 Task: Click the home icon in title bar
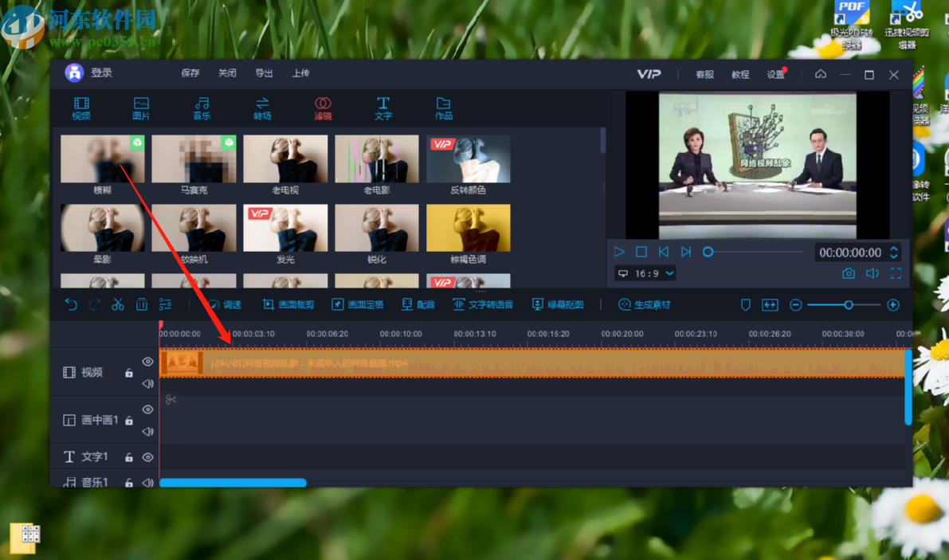[821, 74]
